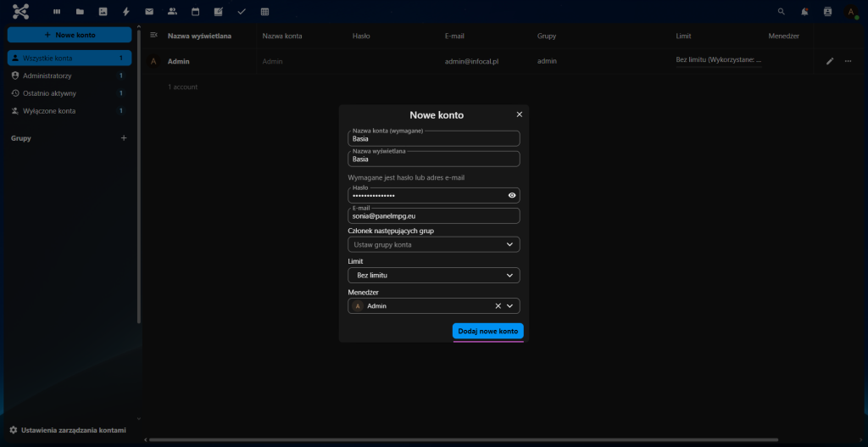
Task: Click the E-mail column header
Action: (454, 36)
